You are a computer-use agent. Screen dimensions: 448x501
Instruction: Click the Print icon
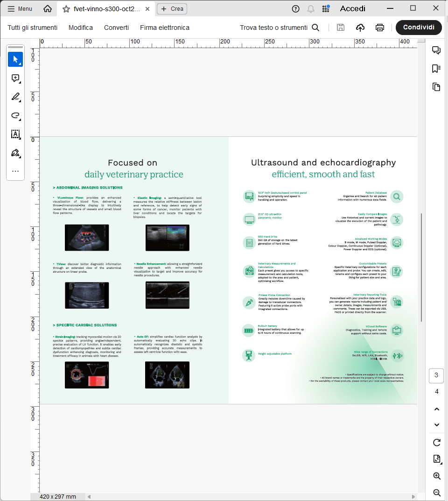(380, 28)
